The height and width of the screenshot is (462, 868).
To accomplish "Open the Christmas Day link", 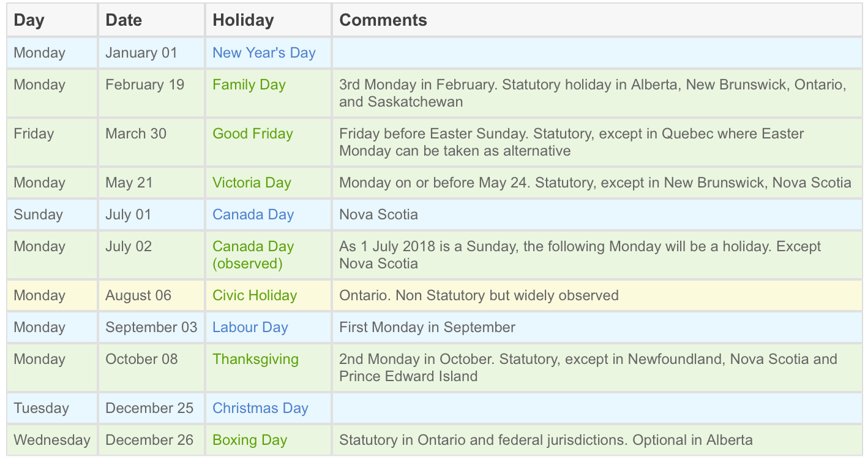I will tap(260, 408).
